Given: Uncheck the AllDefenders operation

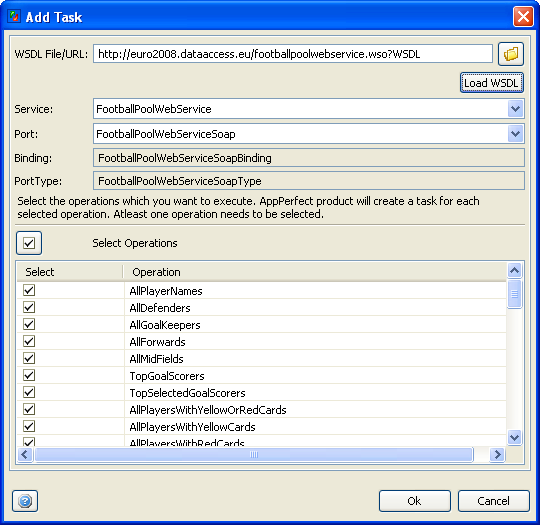Looking at the screenshot, I should [29, 307].
